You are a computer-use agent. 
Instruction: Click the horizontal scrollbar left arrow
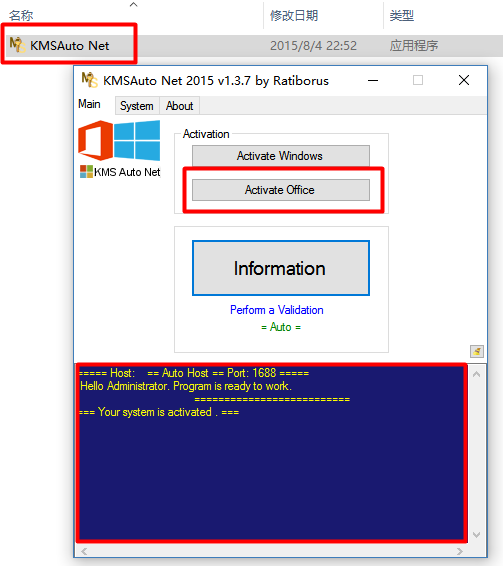pyautogui.click(x=84, y=551)
